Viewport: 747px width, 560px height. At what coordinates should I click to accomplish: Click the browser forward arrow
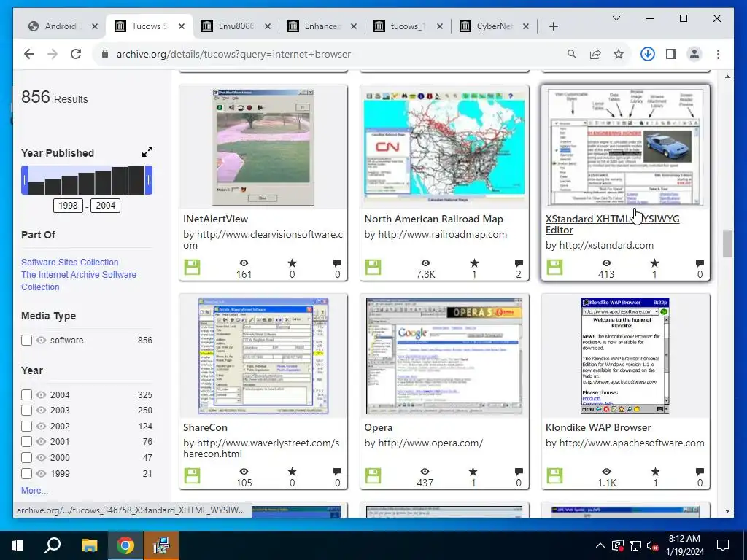coord(53,54)
